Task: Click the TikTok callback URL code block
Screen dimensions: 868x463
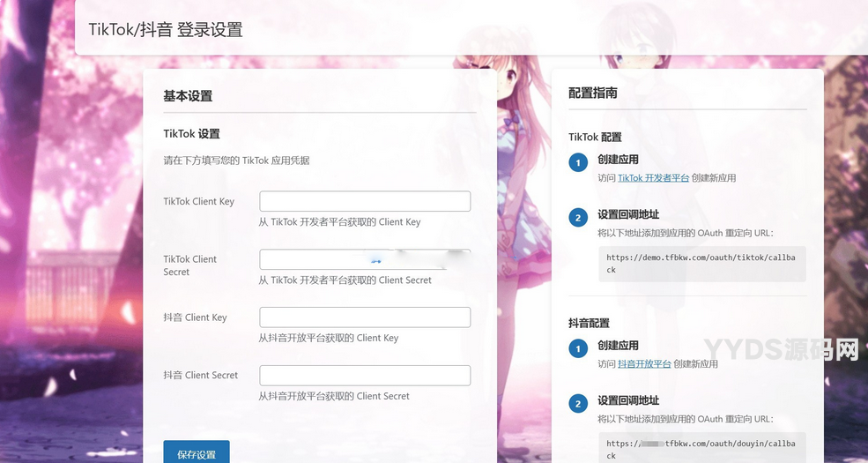Action: coord(701,264)
